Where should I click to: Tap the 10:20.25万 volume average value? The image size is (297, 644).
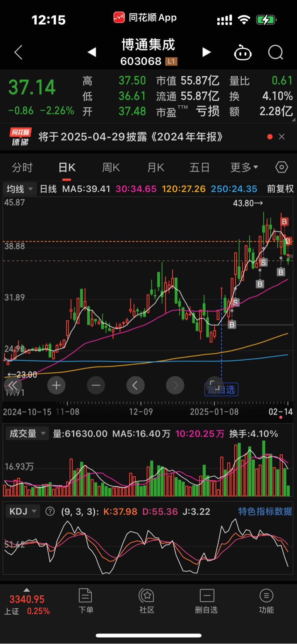[x=200, y=434]
